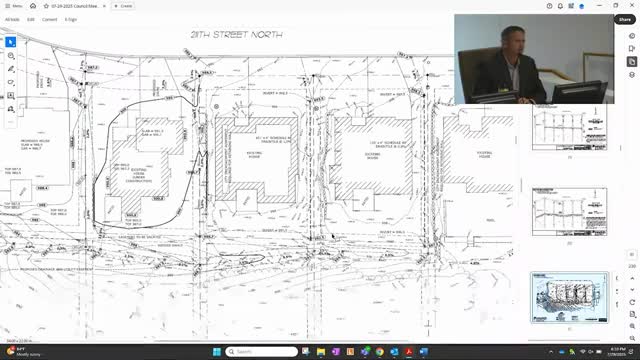Show hidden system tray icons chevron
Screen dimensions: 640x360
pyautogui.click(x=551, y=351)
